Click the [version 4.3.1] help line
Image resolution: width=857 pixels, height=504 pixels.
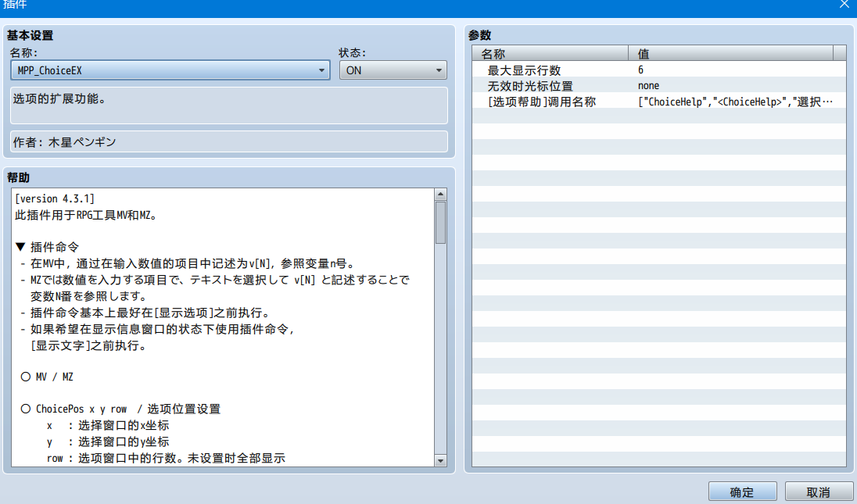(55, 198)
